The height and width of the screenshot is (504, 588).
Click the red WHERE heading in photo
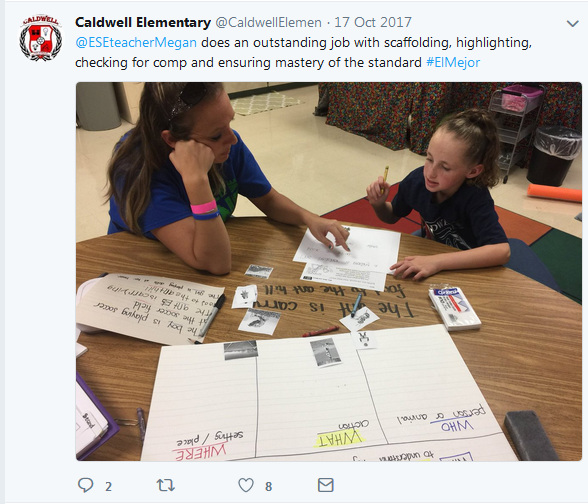coord(201,452)
